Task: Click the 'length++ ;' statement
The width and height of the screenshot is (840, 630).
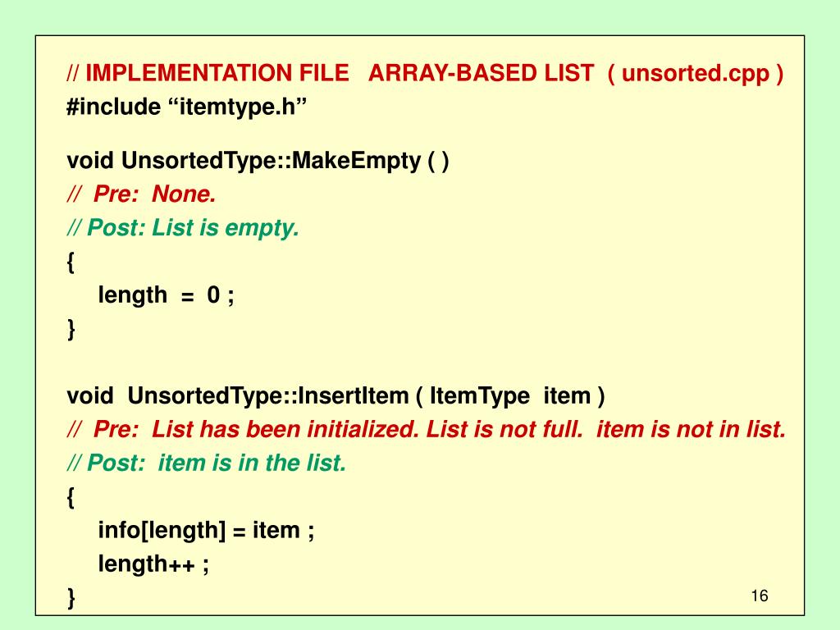Action: 153,564
